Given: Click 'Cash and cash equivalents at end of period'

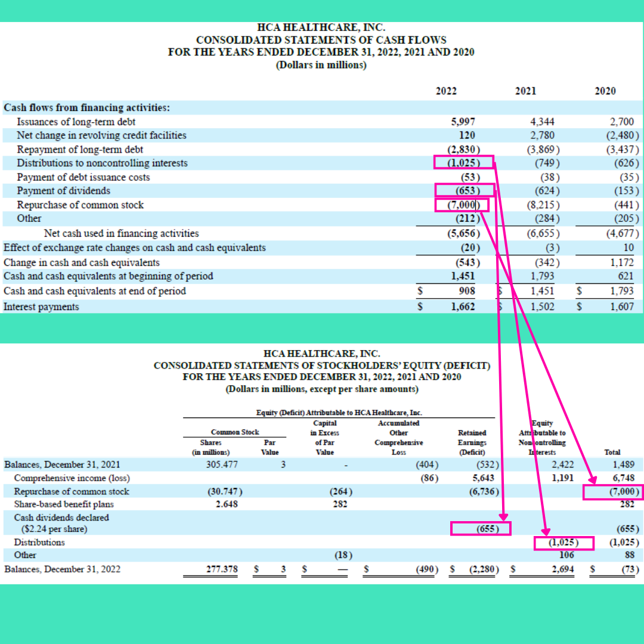Looking at the screenshot, I should [94, 291].
